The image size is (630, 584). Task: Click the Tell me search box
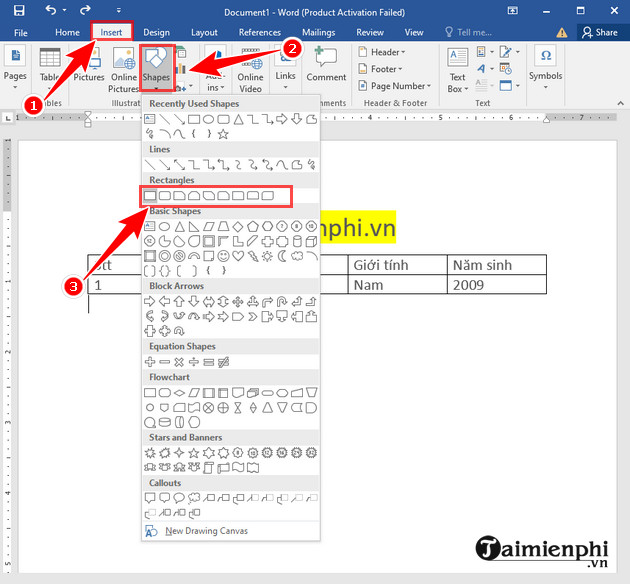(468, 33)
